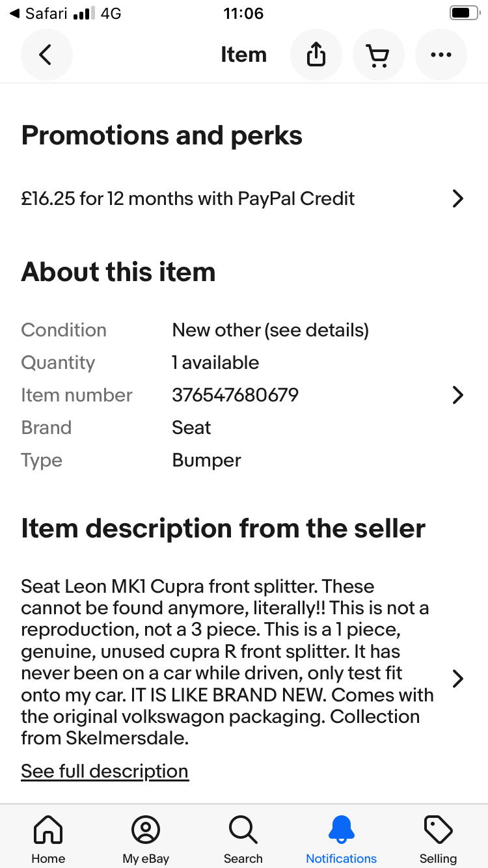Go to the Home tab
The height and width of the screenshot is (868, 488).
click(48, 839)
